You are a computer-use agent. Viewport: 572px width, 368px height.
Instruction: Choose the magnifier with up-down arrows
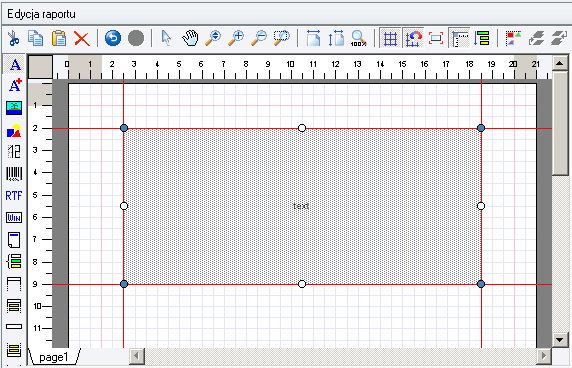213,38
